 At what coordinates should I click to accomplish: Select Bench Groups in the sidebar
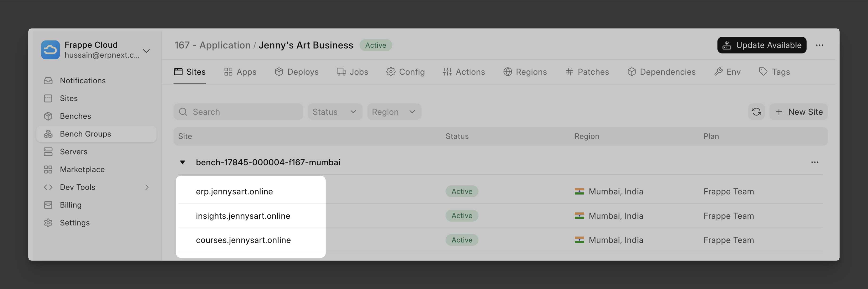[96, 134]
